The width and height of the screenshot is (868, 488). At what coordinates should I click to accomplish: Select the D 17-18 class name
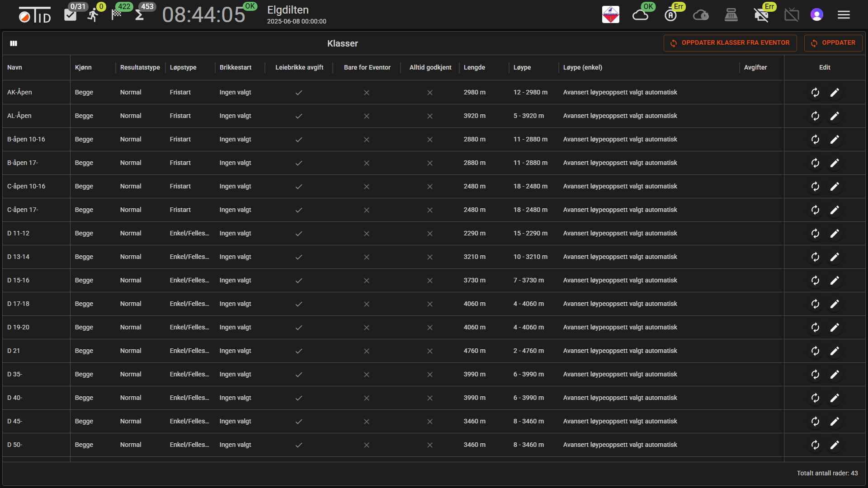(18, 304)
